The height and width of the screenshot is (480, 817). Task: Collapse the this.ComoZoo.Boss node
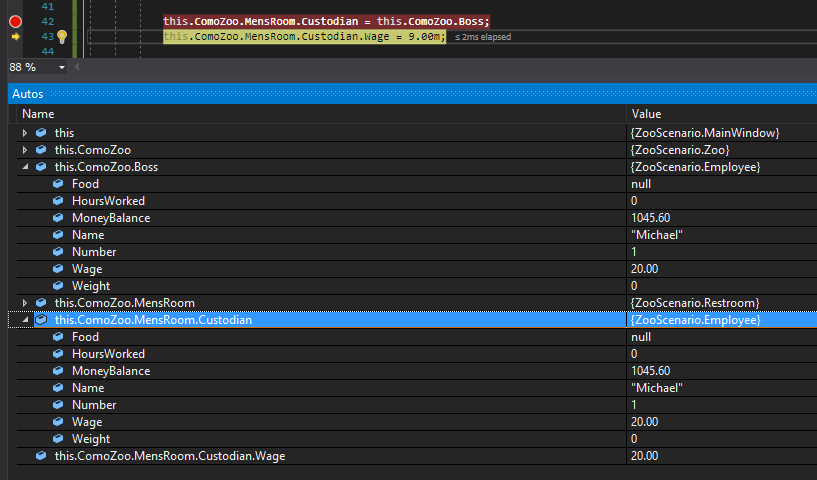(25, 167)
